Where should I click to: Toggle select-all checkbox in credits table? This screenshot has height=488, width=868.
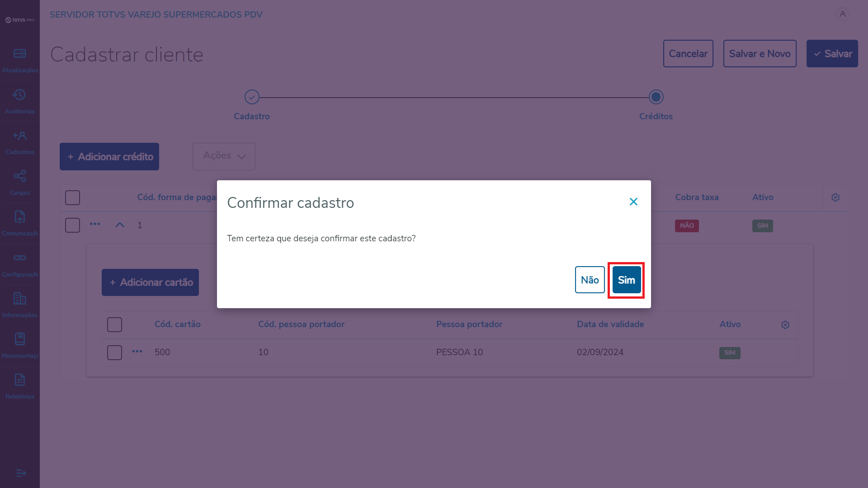pos(72,197)
